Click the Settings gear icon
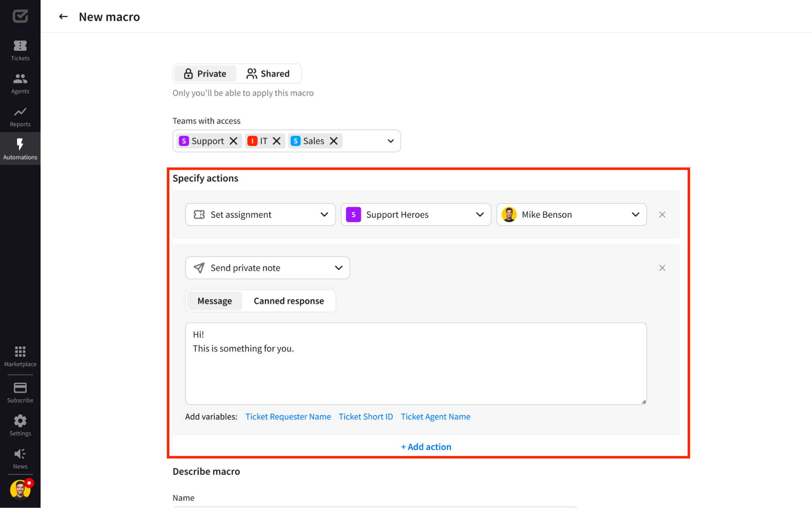Viewport: 812px width, 508px height. point(20,421)
